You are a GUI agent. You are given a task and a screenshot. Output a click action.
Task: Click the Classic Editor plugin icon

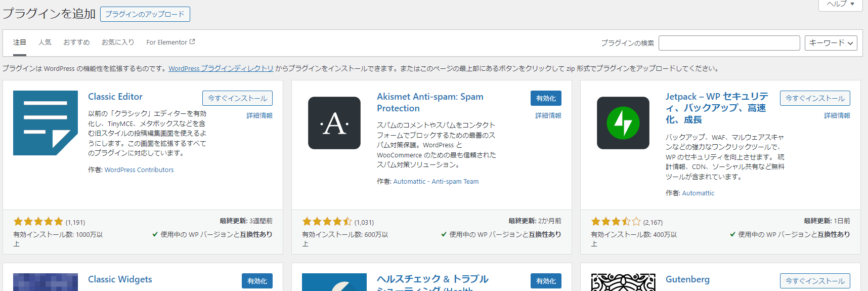(x=46, y=123)
